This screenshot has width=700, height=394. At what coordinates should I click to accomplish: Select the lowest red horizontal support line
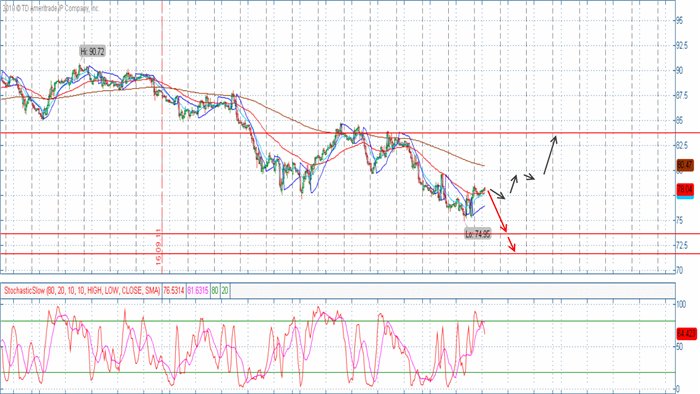click(x=350, y=254)
